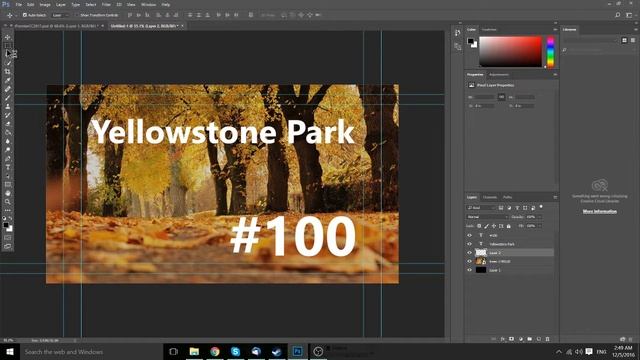Select the Hand tool
640x360 pixels.
(x=8, y=193)
